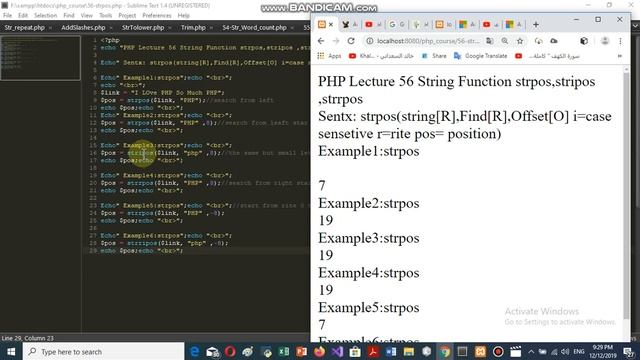This screenshot has height=360, width=640.
Task: Click the localhost address bar
Action: (428, 41)
